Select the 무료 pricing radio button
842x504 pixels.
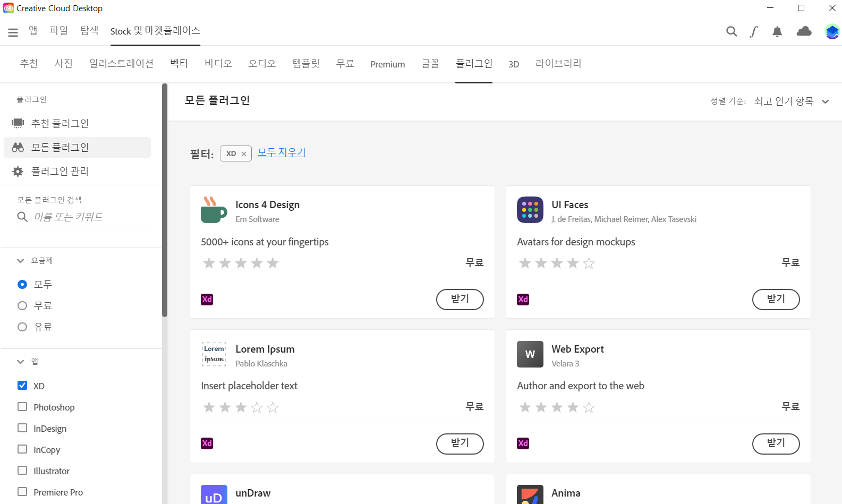(x=22, y=306)
